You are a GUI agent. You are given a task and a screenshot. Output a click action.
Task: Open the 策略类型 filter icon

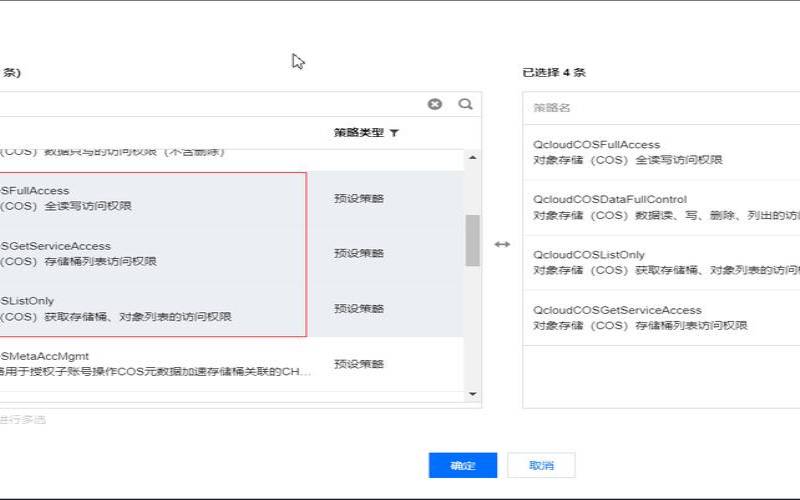(x=394, y=133)
